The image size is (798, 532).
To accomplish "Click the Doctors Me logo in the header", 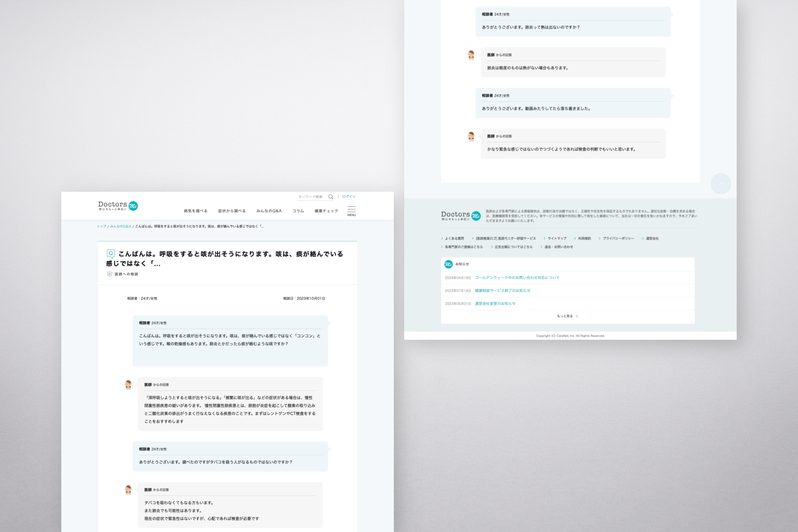I will (118, 206).
